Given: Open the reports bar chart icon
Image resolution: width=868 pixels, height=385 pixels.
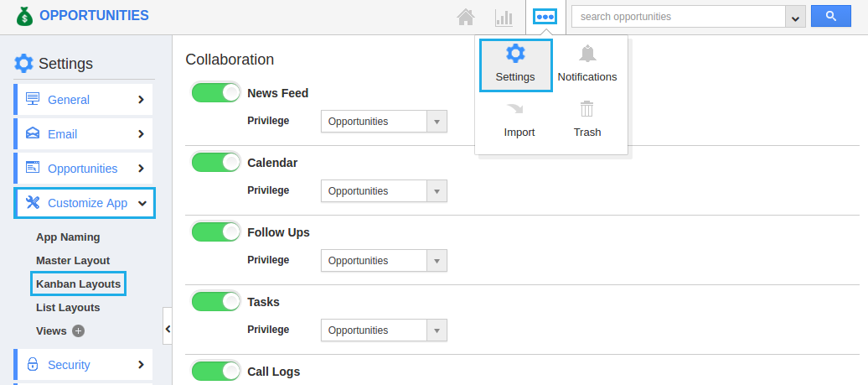Looking at the screenshot, I should [504, 18].
